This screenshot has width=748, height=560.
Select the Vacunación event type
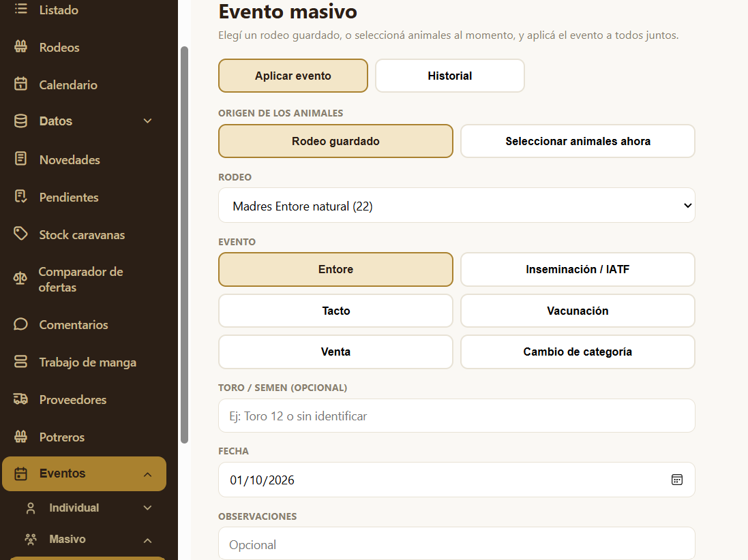point(578,311)
